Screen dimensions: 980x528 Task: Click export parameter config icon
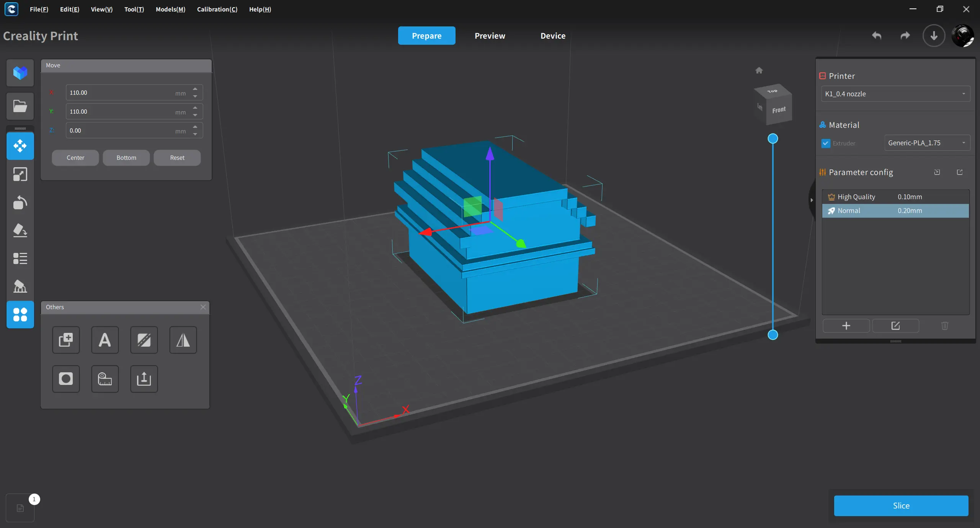[960, 172]
